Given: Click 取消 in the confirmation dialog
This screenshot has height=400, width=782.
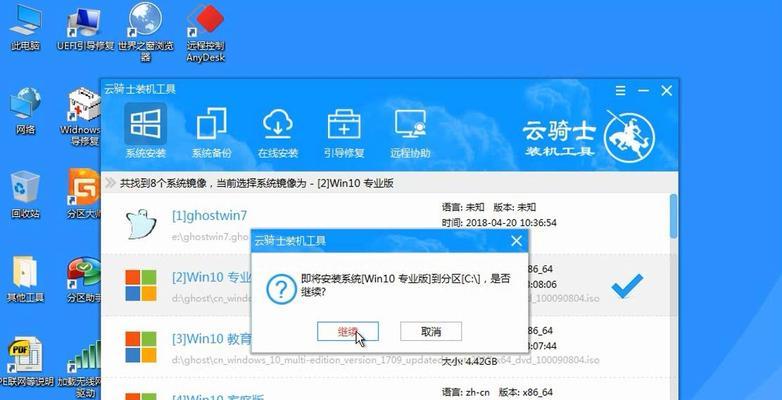Looking at the screenshot, I should pyautogui.click(x=431, y=332).
